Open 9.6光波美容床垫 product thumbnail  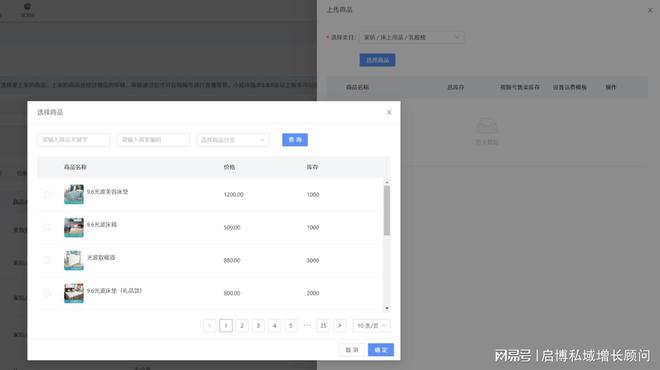click(x=74, y=194)
